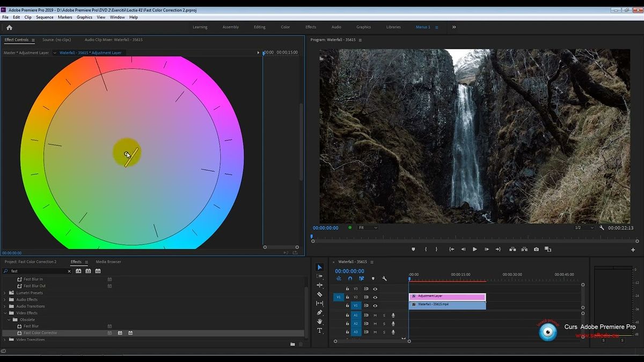Step forward one frame
Screen dimensions: 644x362
click(487, 249)
